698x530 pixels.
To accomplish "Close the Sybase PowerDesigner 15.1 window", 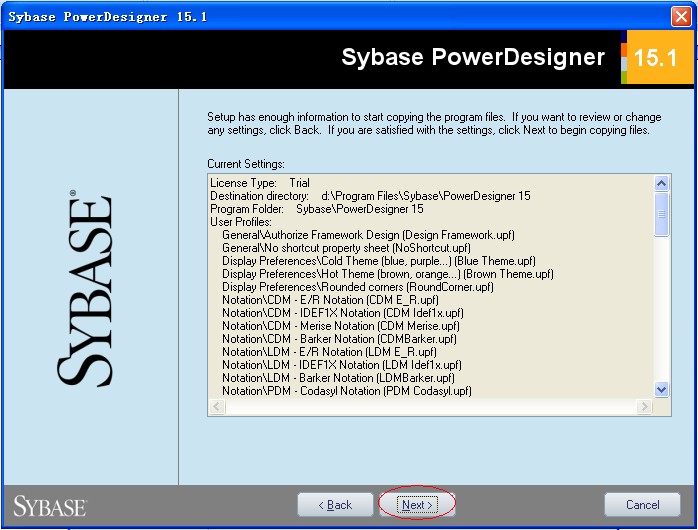I will click(x=681, y=16).
